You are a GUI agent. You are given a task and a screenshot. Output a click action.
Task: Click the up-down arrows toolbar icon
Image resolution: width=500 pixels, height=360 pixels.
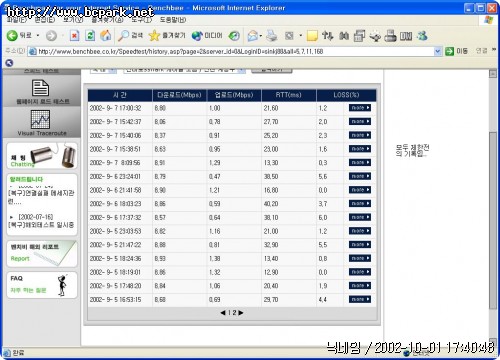coord(327,35)
